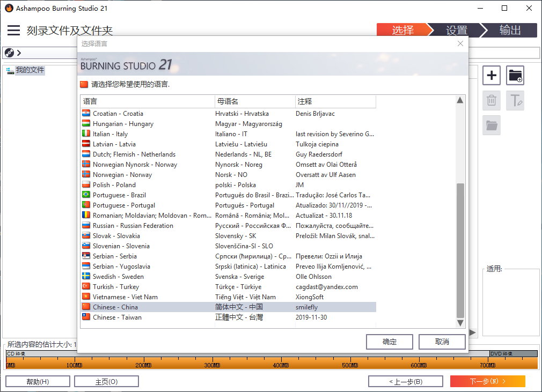Click the language list scrollbar thumb
542x392 pixels.
pos(460,251)
